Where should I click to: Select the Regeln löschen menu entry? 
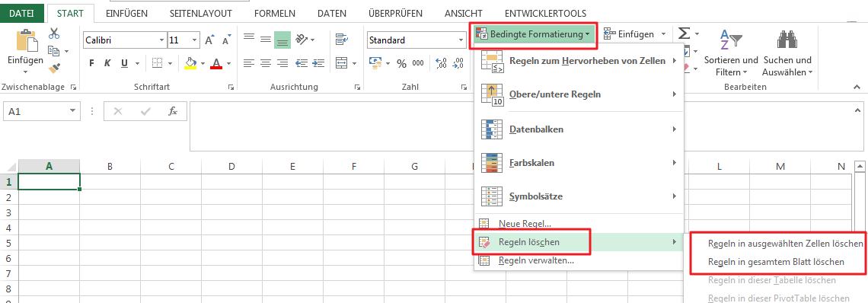pyautogui.click(x=579, y=242)
